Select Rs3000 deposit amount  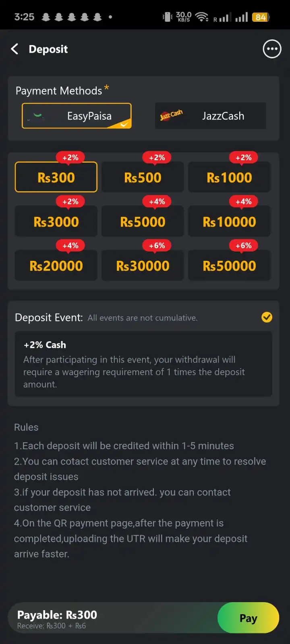coord(56,222)
